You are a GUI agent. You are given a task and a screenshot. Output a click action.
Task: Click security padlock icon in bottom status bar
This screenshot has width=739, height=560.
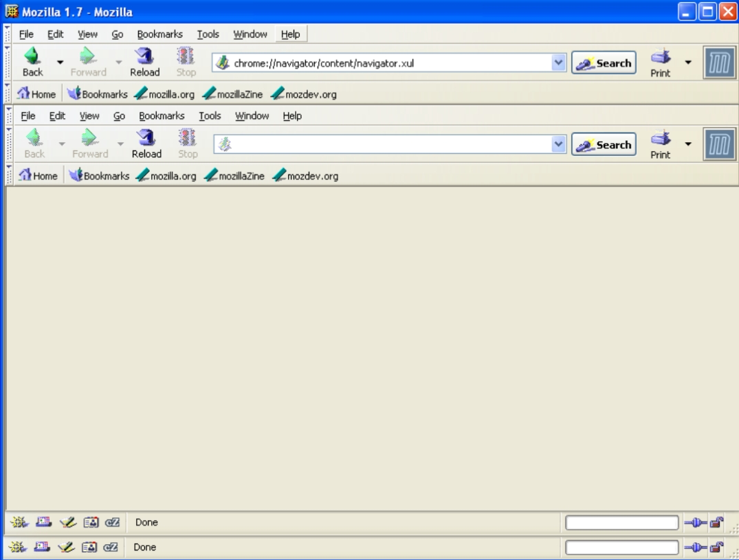717,547
